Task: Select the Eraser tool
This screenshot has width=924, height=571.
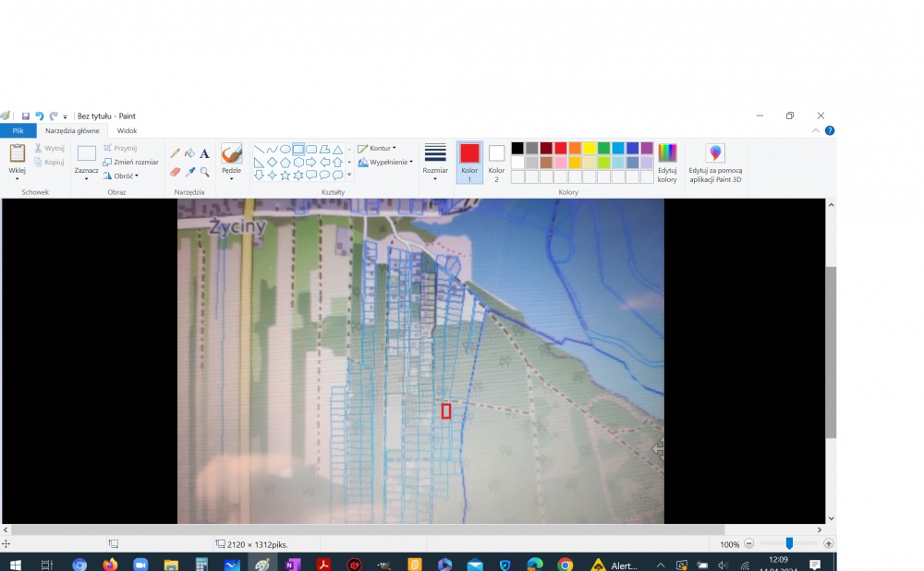Action: click(x=175, y=172)
